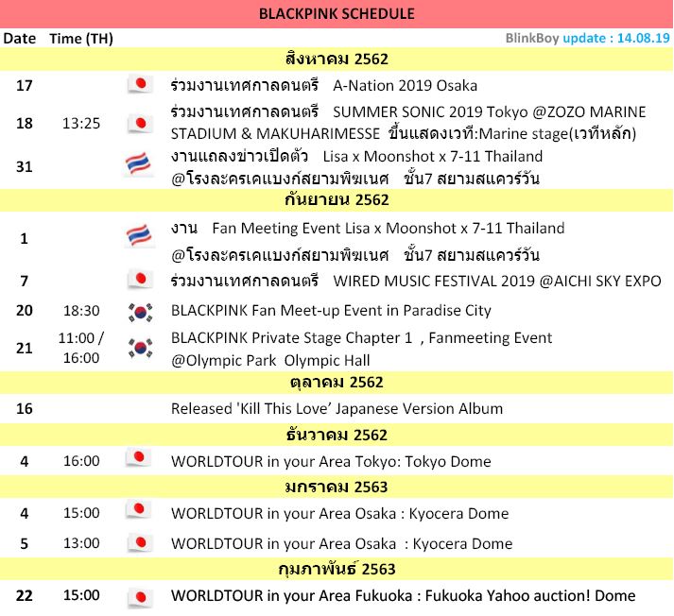Click the Japan flag in the Osaka 15:00 row

click(138, 510)
